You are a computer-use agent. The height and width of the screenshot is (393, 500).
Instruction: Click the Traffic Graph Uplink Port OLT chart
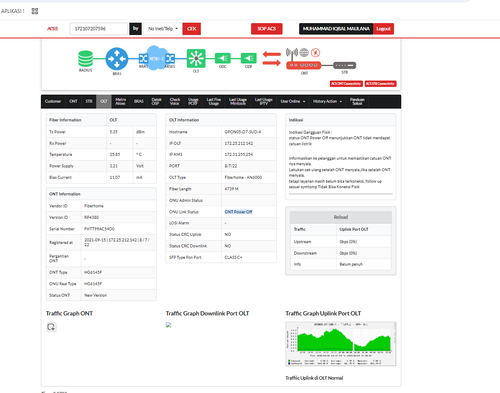(341, 344)
